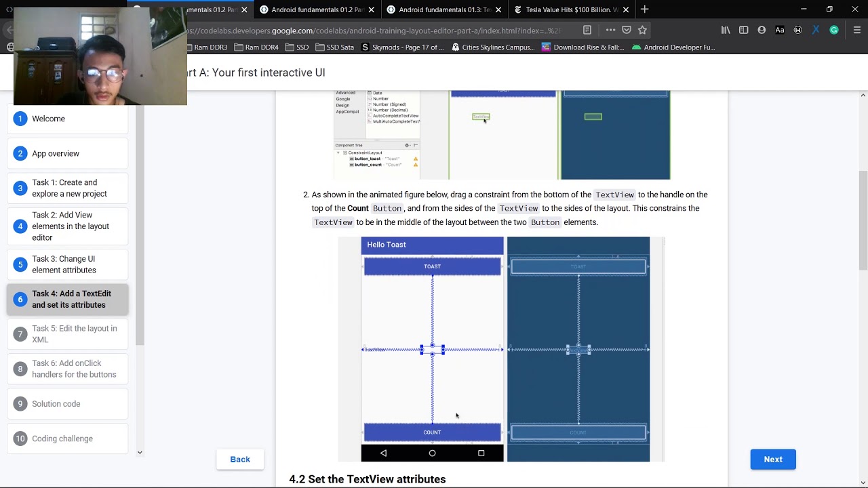Open Ram DDR4 bookmark folder
The height and width of the screenshot is (488, 868).
click(256, 47)
